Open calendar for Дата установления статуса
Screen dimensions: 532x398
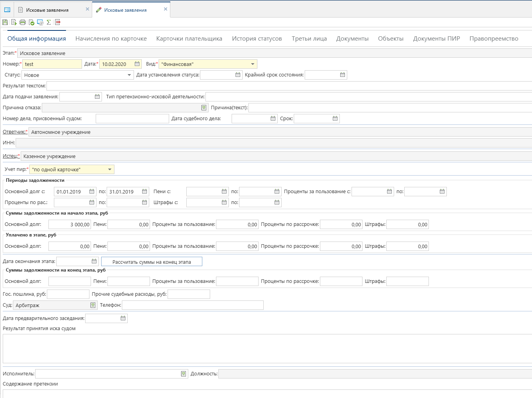tap(238, 75)
